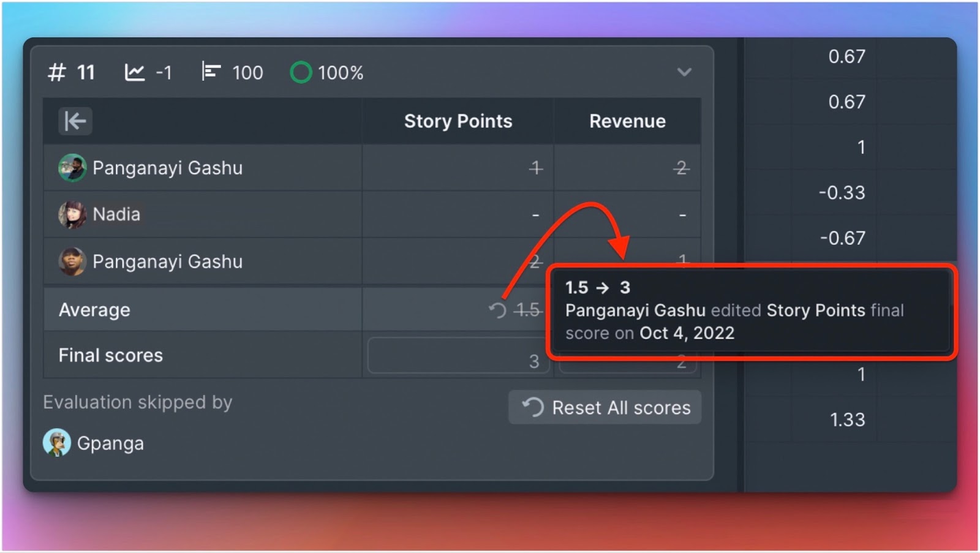Click first Panganayi Gashu avatar

coord(72,168)
